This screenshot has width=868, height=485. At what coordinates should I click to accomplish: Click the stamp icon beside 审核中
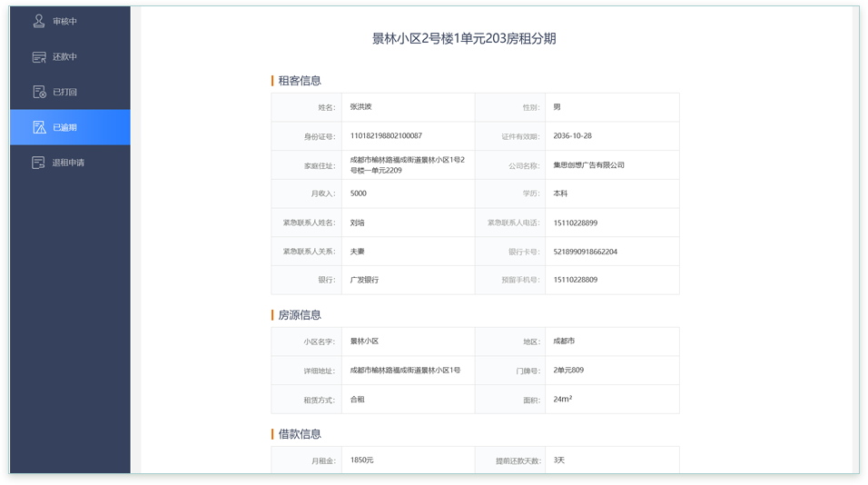(39, 21)
